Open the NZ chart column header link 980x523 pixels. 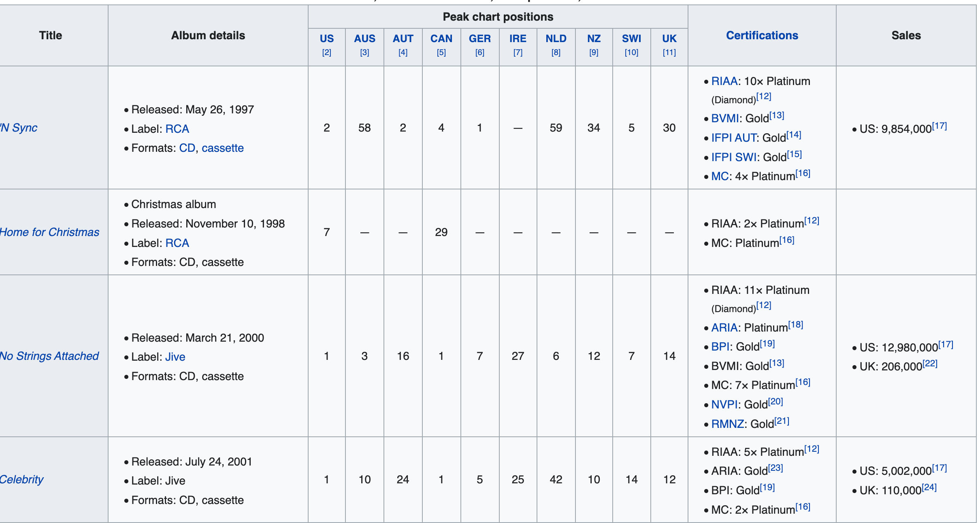click(x=594, y=39)
